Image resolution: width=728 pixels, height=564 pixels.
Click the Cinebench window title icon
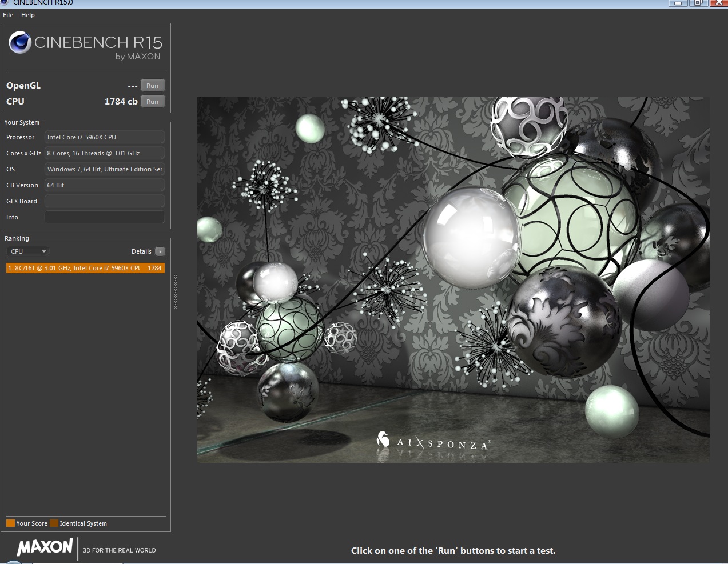[4, 2]
